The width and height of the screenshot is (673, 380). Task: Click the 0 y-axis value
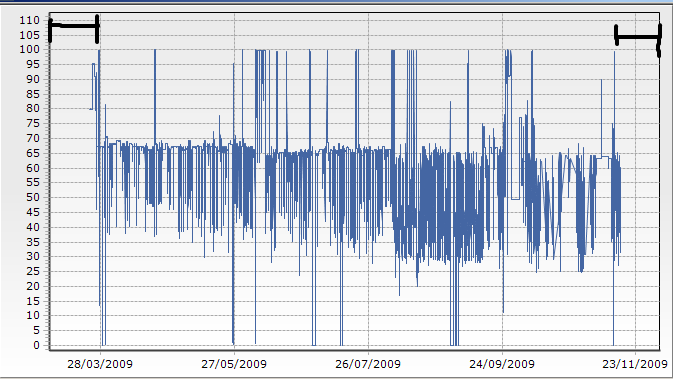pos(36,346)
